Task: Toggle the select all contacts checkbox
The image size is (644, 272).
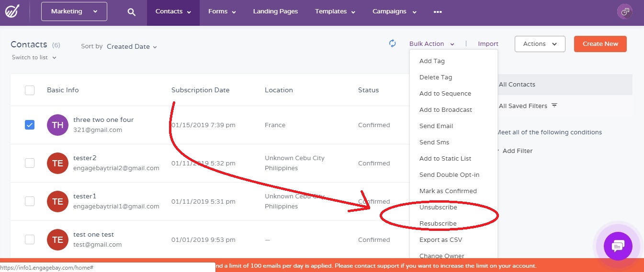Action: tap(30, 90)
